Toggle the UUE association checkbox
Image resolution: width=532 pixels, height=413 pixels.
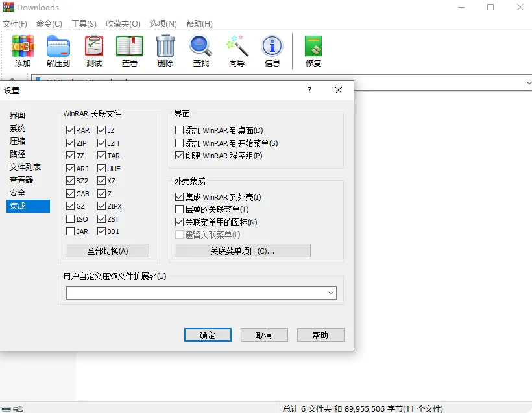point(101,169)
